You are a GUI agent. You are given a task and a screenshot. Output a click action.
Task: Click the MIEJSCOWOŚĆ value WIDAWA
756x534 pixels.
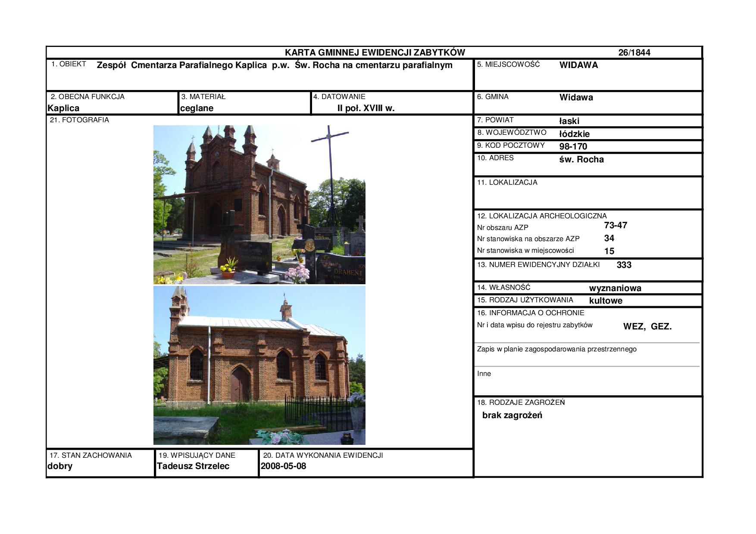[578, 65]
